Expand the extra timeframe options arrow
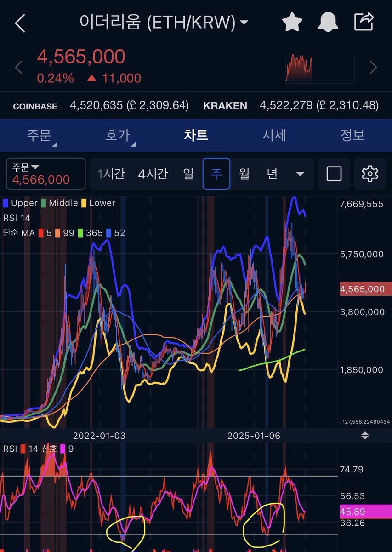The image size is (392, 552). click(301, 173)
